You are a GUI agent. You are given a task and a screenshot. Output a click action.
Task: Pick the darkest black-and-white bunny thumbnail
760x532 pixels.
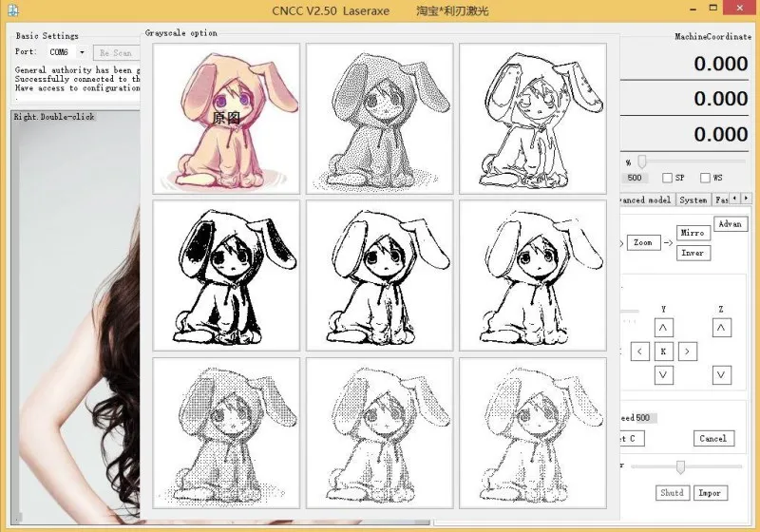pyautogui.click(x=226, y=275)
